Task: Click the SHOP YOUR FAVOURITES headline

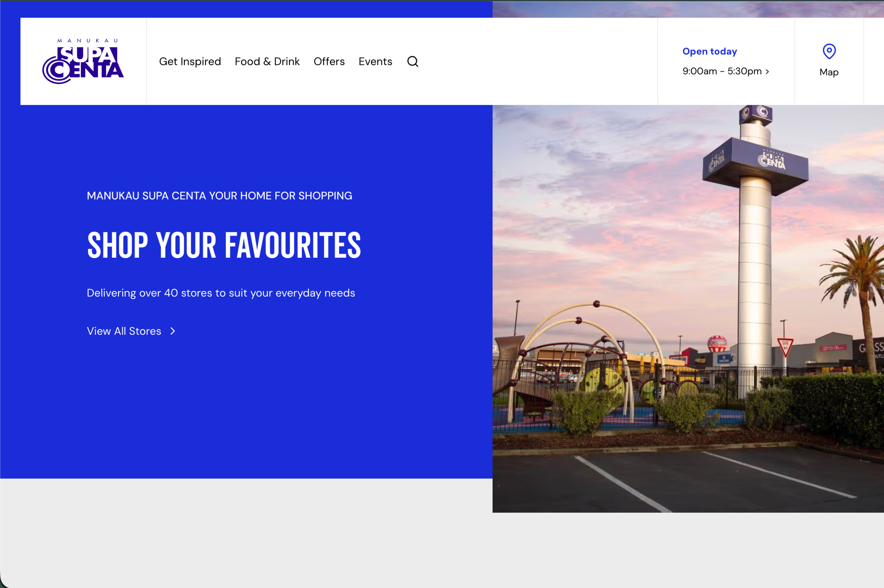Action: click(x=224, y=245)
